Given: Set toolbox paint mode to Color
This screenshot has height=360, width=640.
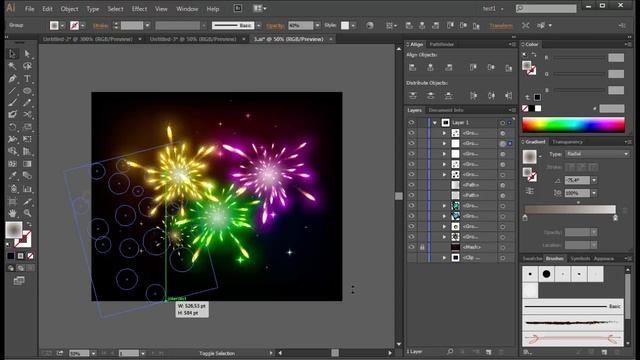Looking at the screenshot, I should coord(11,256).
